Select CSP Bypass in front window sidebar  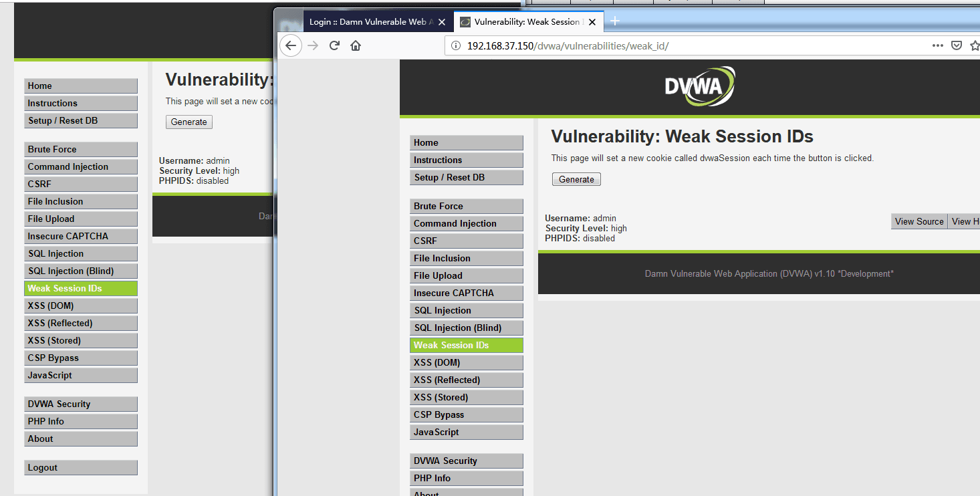click(x=467, y=414)
